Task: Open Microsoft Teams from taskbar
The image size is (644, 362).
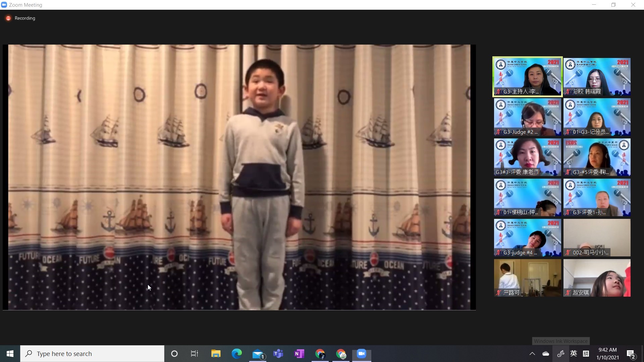Action: click(278, 354)
